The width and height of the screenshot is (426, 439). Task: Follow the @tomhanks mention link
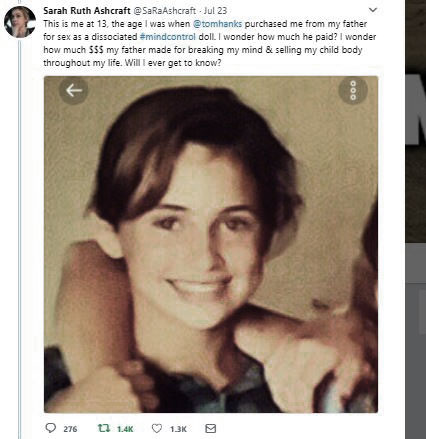(x=218, y=24)
